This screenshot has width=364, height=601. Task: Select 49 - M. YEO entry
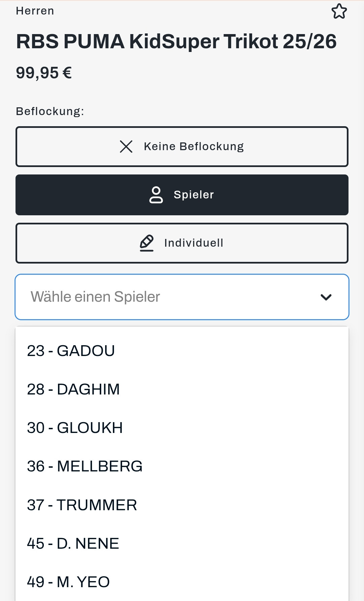tap(68, 582)
